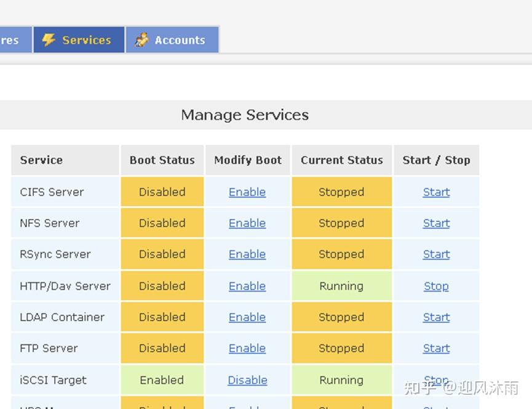This screenshot has height=409, width=532.
Task: Enable NFS Server at boot
Action: (x=247, y=223)
